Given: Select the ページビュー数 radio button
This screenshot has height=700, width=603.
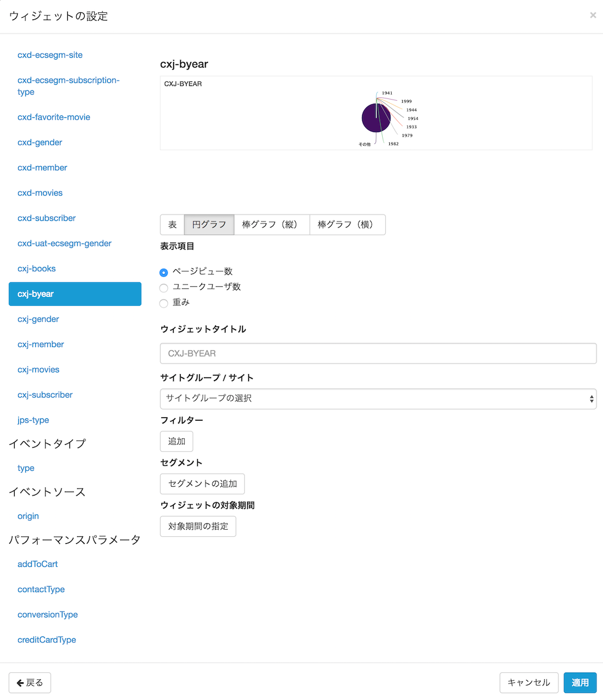Looking at the screenshot, I should (164, 272).
